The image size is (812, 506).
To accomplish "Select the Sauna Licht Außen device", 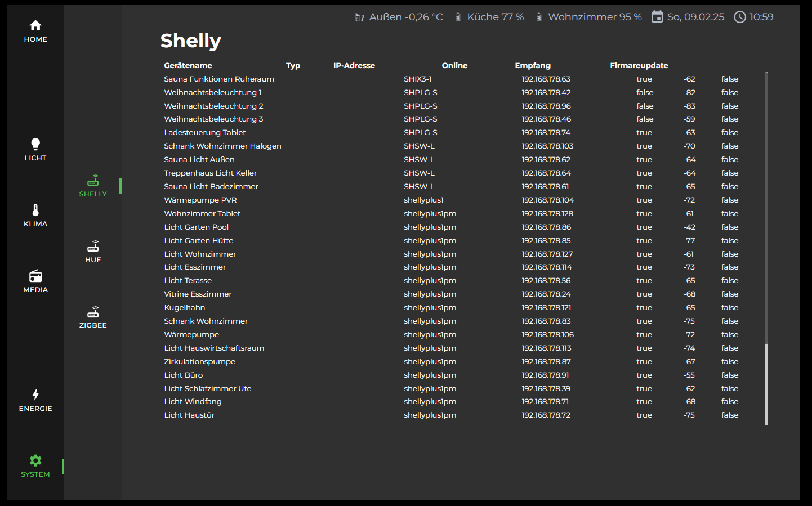I will (x=199, y=160).
